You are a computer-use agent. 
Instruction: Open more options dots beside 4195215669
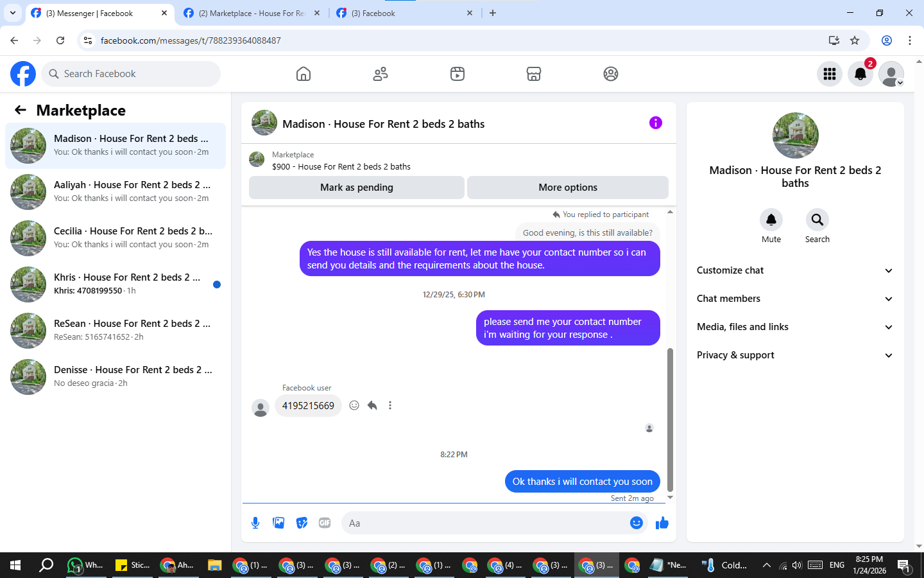(x=390, y=405)
